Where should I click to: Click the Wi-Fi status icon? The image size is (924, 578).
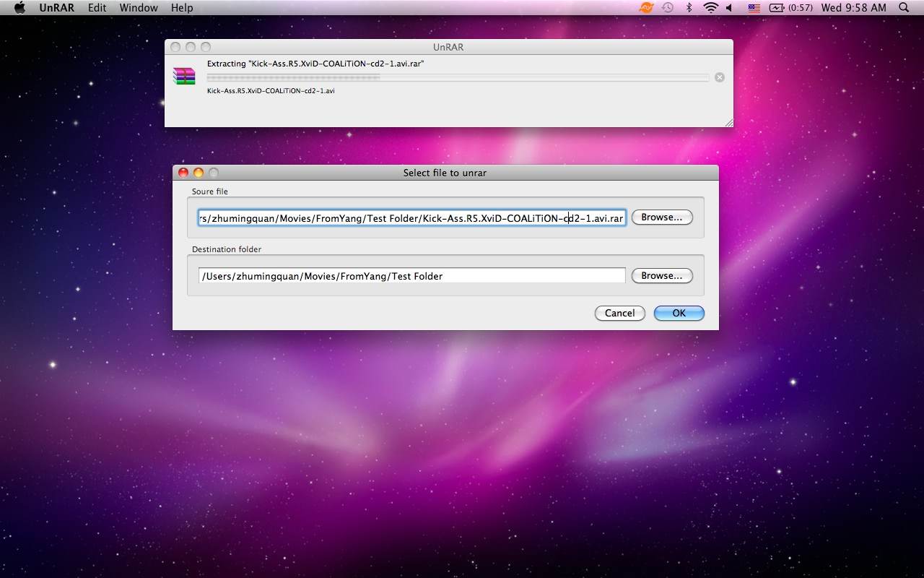click(710, 8)
